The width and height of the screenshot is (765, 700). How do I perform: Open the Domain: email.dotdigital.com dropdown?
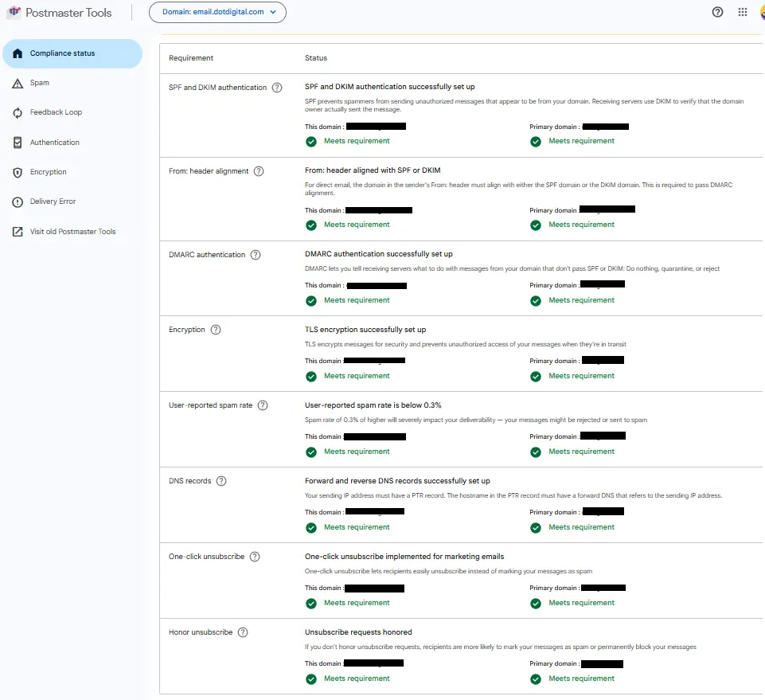(x=217, y=12)
